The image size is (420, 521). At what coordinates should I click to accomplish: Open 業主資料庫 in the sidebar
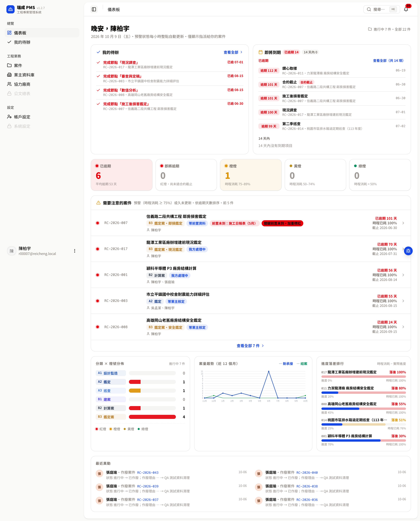click(42, 75)
